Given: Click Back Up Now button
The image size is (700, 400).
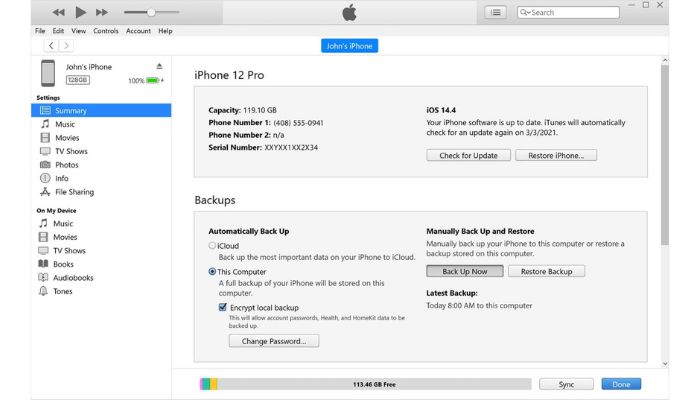Looking at the screenshot, I should (x=465, y=271).
